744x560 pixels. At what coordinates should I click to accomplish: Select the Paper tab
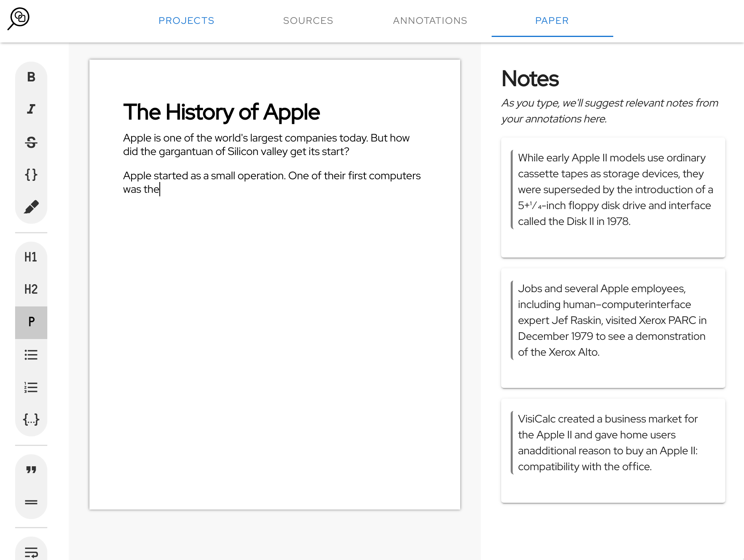[x=552, y=21]
